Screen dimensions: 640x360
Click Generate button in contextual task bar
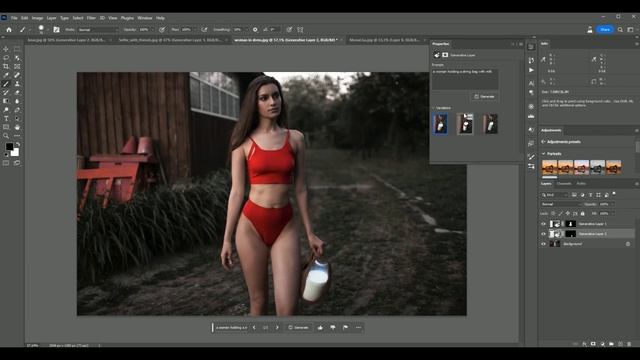click(x=299, y=327)
